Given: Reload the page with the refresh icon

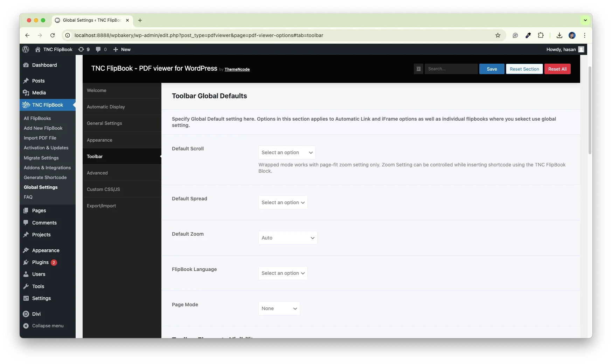Looking at the screenshot, I should 53,35.
